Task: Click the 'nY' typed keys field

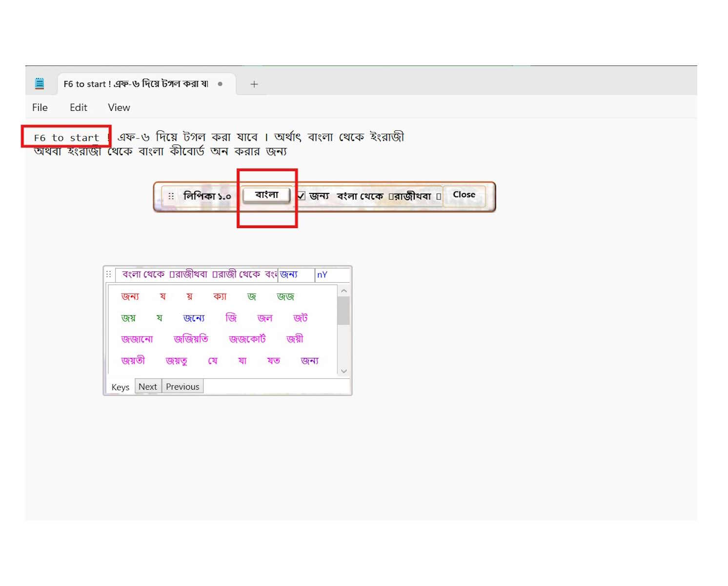Action: [x=332, y=274]
